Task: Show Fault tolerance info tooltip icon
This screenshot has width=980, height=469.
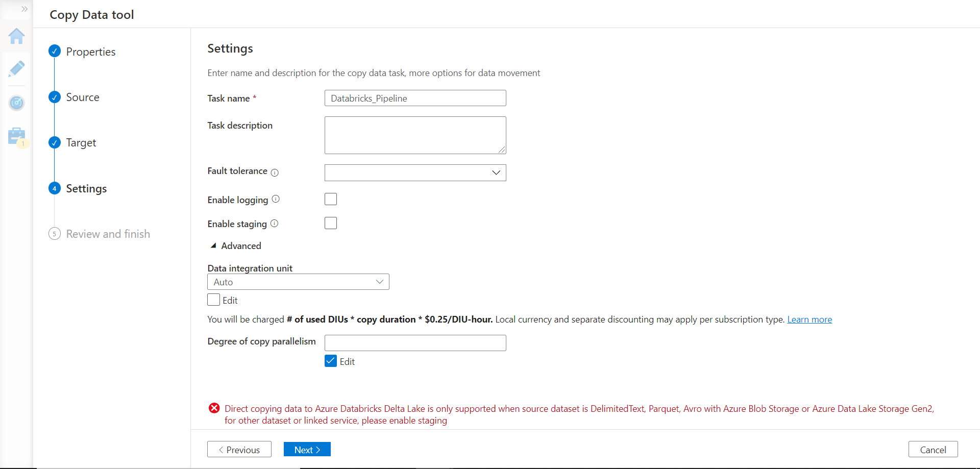Action: 275,172
